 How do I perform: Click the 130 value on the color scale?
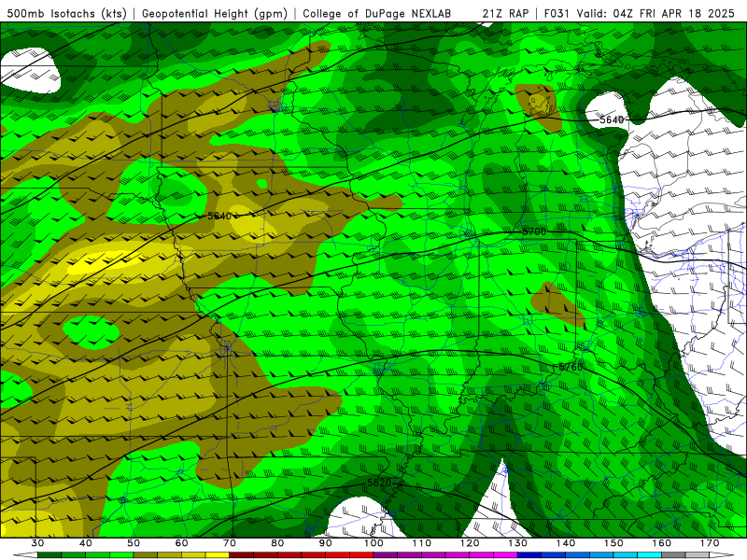pos(517,543)
